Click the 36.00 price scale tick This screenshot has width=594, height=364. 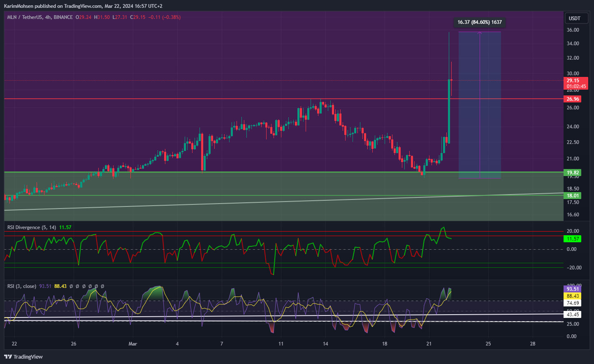pos(573,30)
